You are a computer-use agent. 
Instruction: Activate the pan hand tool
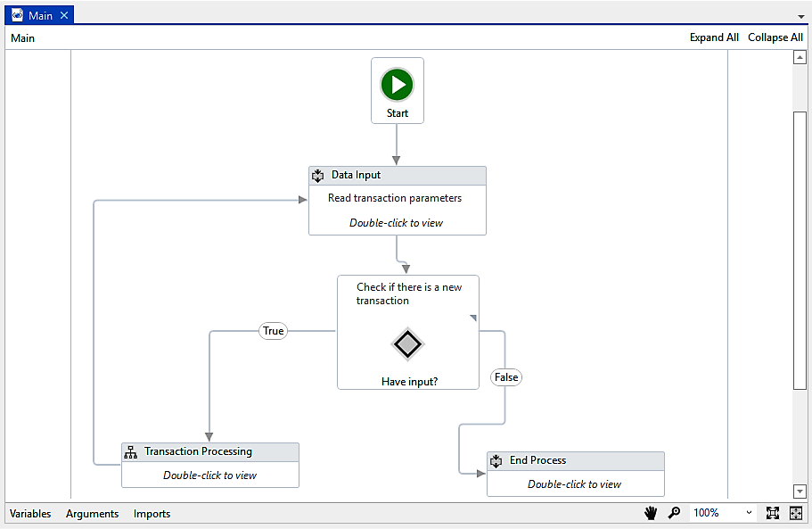[651, 513]
